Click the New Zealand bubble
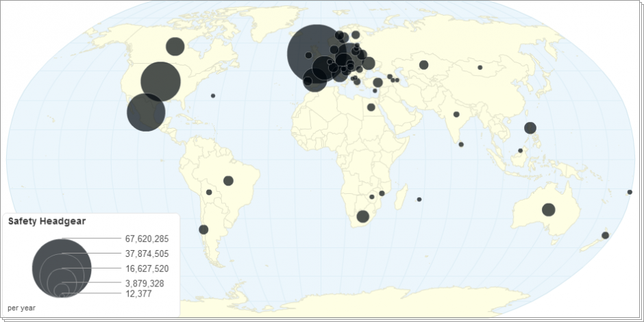 point(605,236)
